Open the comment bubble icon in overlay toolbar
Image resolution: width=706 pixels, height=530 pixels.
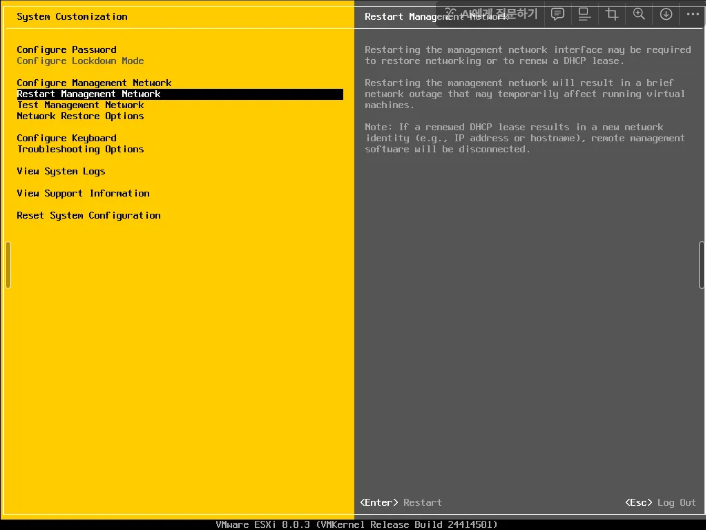pos(557,14)
